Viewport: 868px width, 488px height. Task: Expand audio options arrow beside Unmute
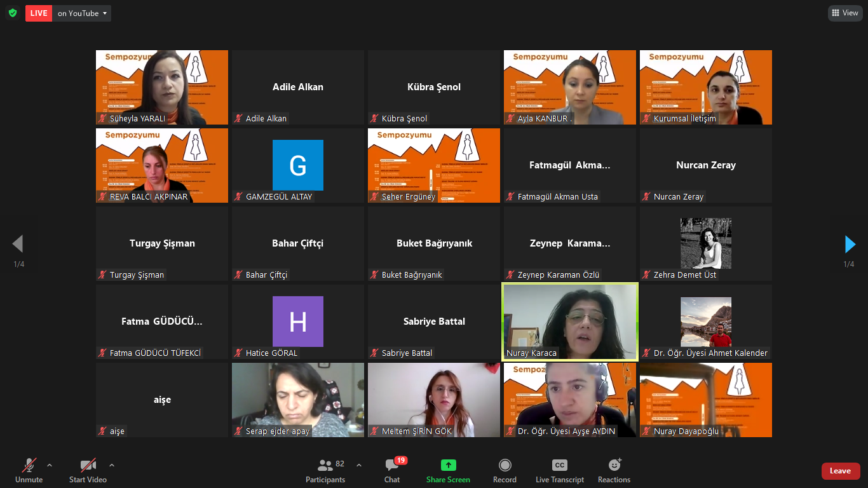50,465
